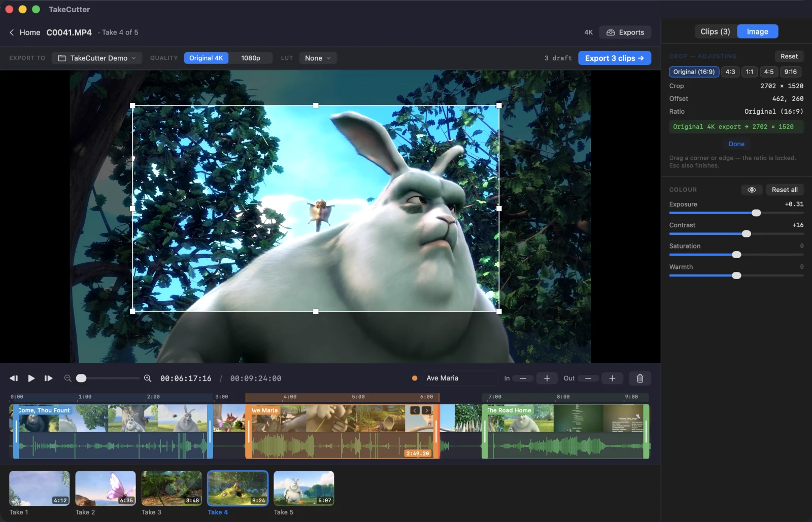812x522 pixels.
Task: Choose Original (16:9) crop ratio
Action: click(x=694, y=72)
